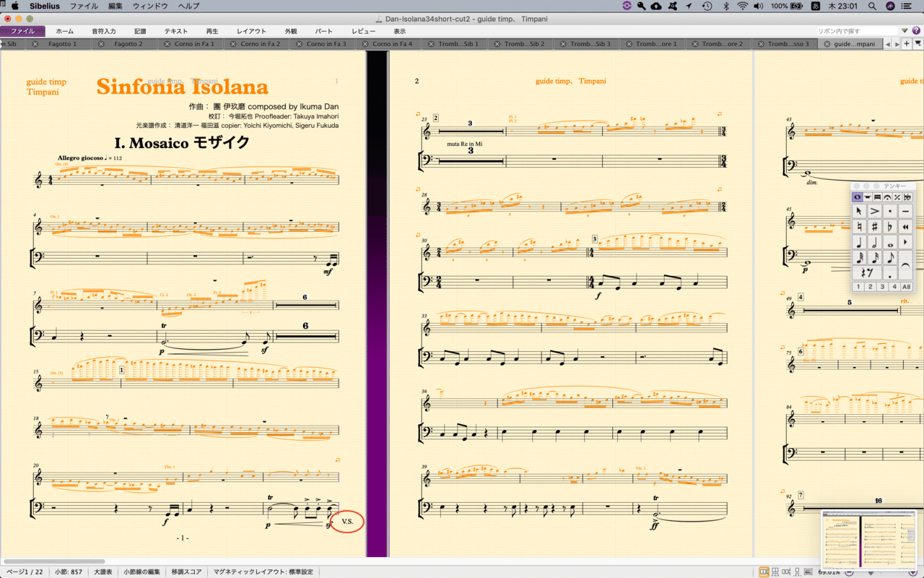The image size is (924, 578).
Task: Choose the half note keypad button
Action: (x=874, y=243)
